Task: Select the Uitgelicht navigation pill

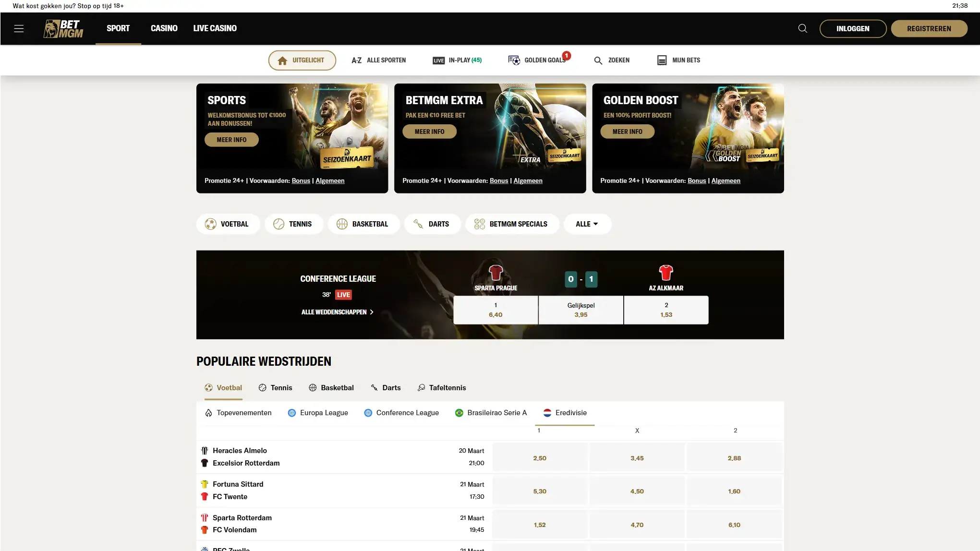Action: 302,60
